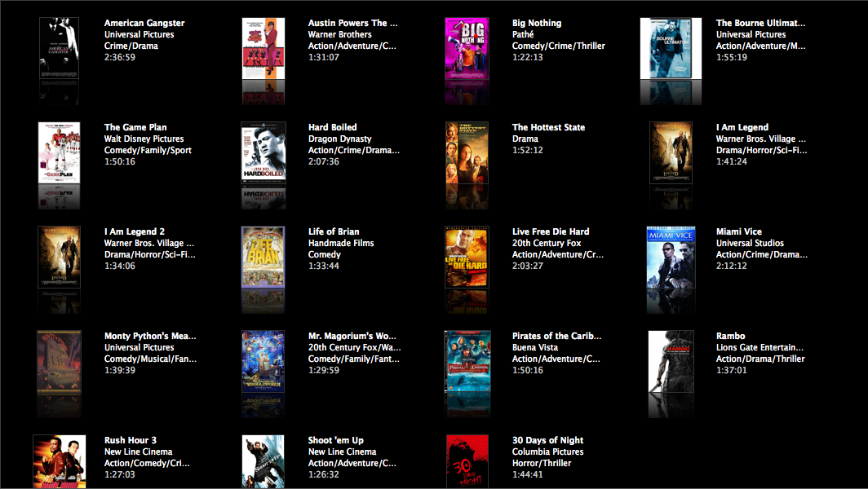The width and height of the screenshot is (868, 489).
Task: Select the Austin Powers poster thumbnail
Action: (x=263, y=49)
